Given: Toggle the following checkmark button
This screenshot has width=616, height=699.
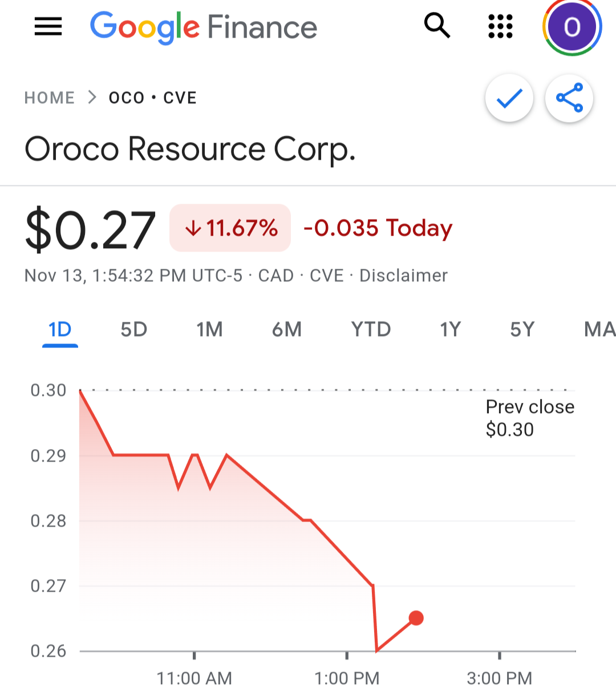Looking at the screenshot, I should (509, 98).
